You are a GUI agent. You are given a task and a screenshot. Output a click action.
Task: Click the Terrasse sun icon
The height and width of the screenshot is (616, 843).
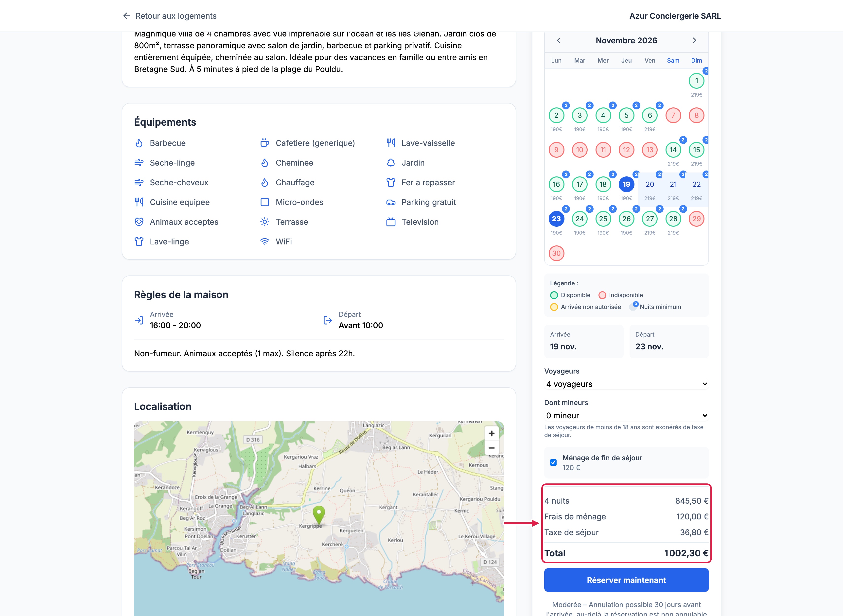pos(265,222)
